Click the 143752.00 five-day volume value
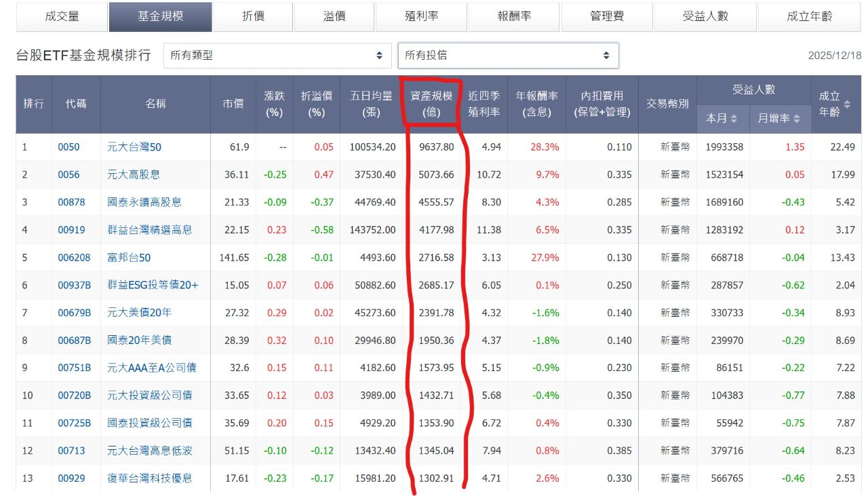868x496 pixels. point(372,230)
